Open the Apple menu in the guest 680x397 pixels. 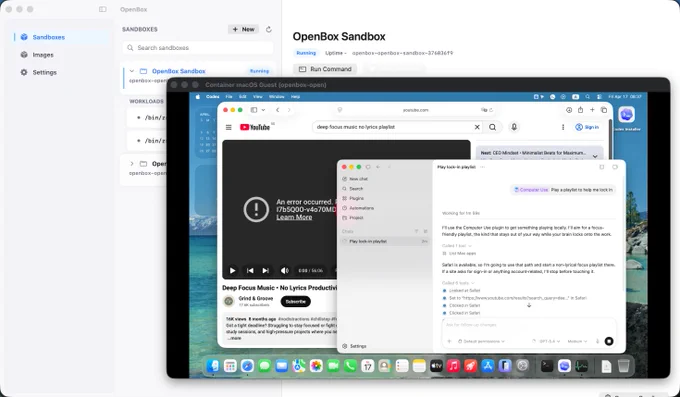click(x=198, y=97)
